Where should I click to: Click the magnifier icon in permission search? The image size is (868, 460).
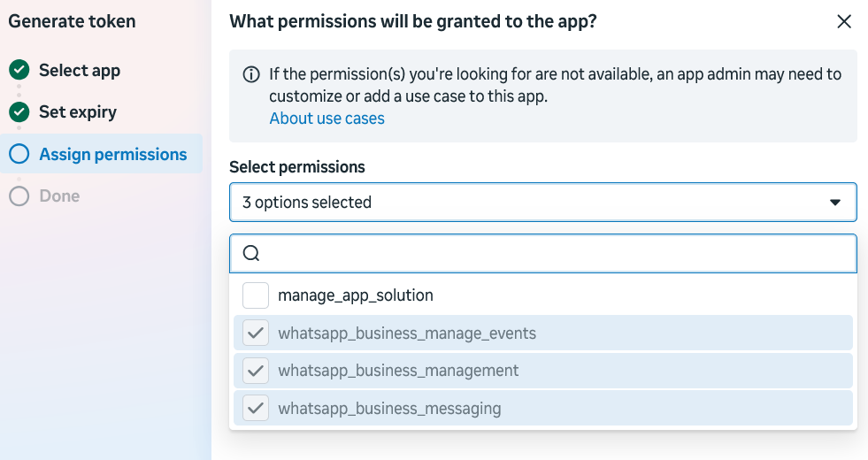pyautogui.click(x=251, y=254)
